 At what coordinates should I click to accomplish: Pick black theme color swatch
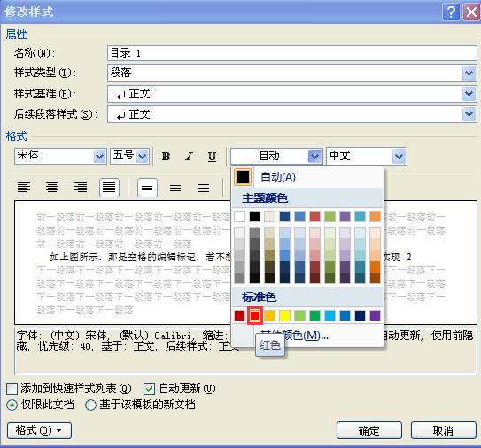tap(254, 217)
